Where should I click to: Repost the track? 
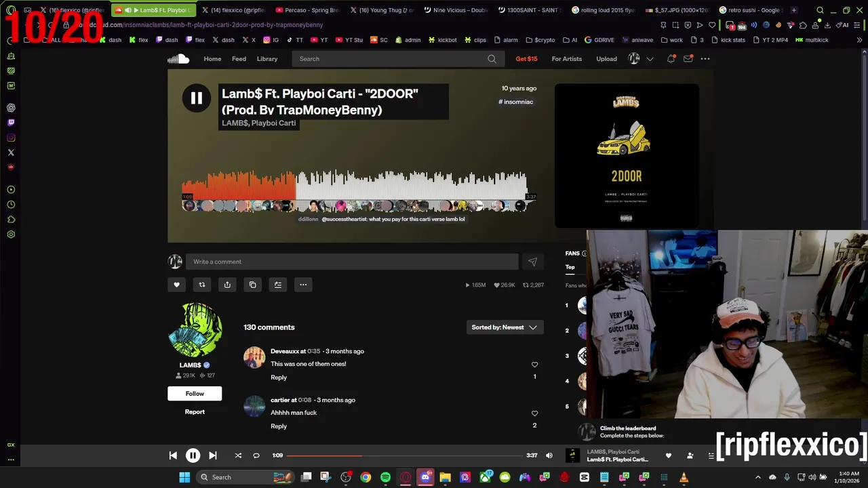pos(201,285)
